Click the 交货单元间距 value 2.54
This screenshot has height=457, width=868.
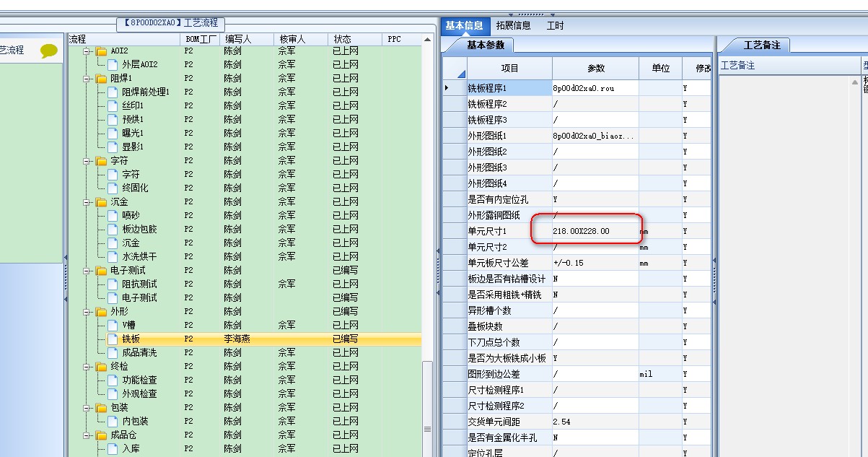tap(561, 422)
